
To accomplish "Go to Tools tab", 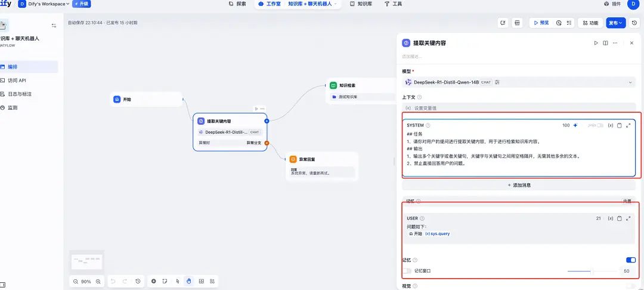I will point(393,4).
